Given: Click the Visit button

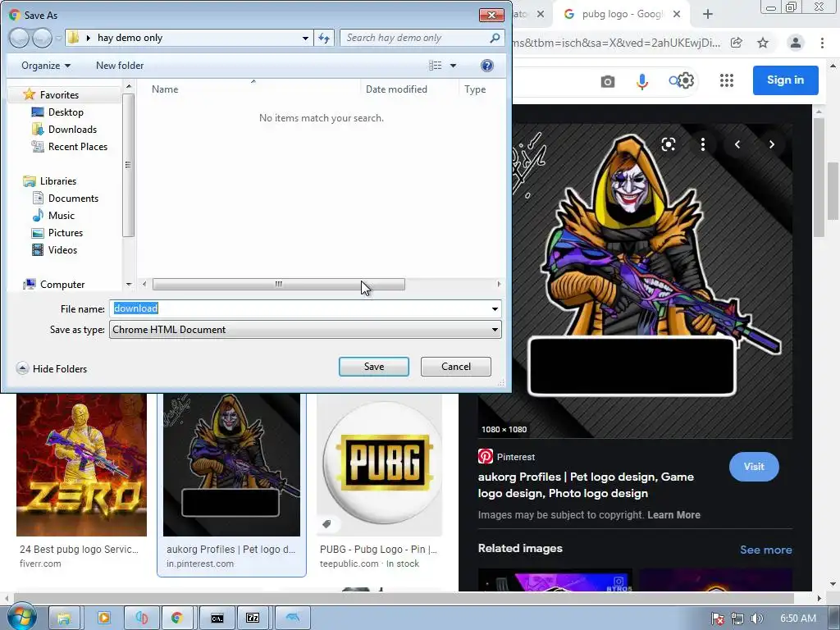Looking at the screenshot, I should coord(754,467).
